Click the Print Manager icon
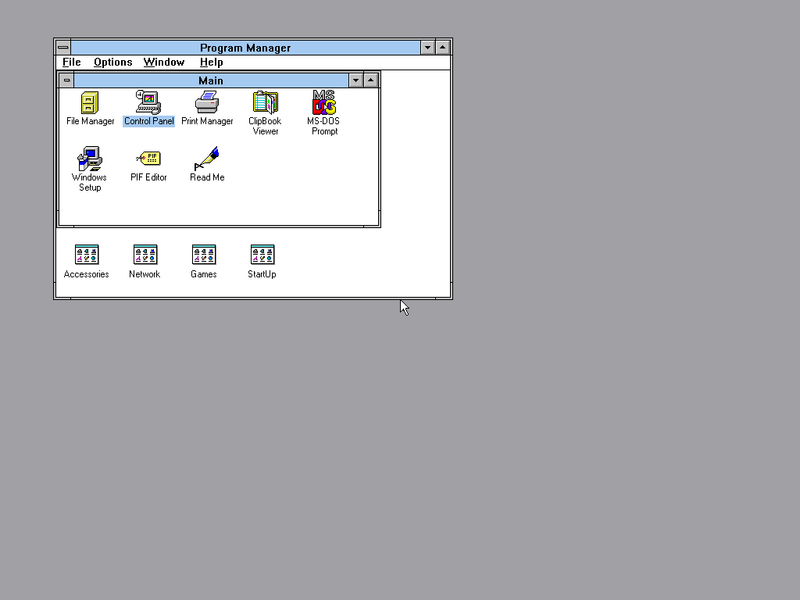800x600 pixels. point(207,103)
